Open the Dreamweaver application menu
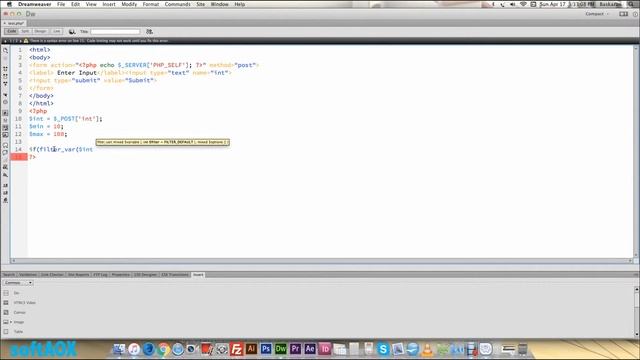 [x=34, y=4]
